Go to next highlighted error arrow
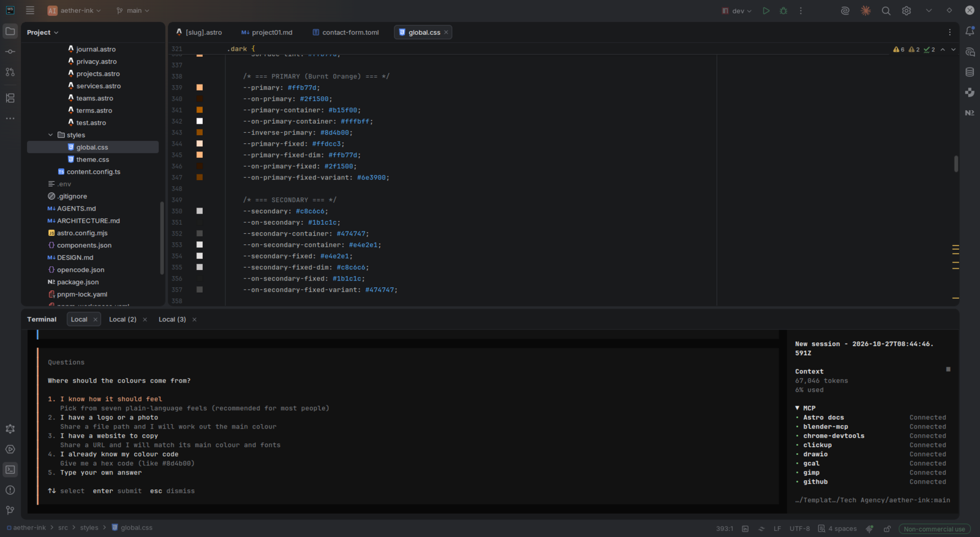The image size is (980, 537). pyautogui.click(x=953, y=50)
